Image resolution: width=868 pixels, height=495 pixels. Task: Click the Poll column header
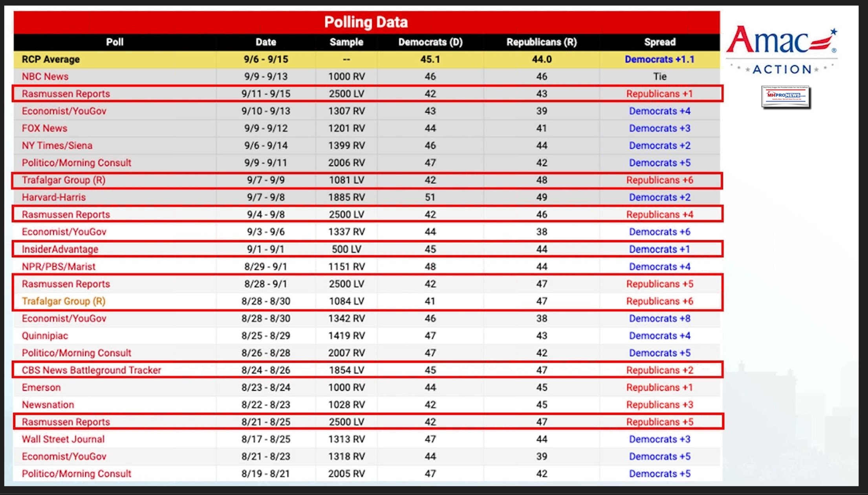115,42
